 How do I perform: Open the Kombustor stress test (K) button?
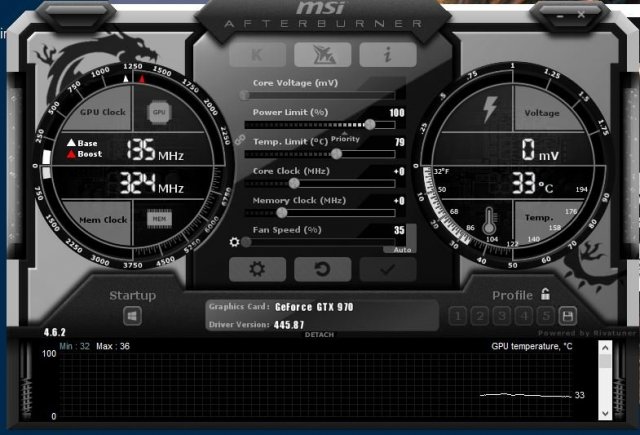point(257,55)
